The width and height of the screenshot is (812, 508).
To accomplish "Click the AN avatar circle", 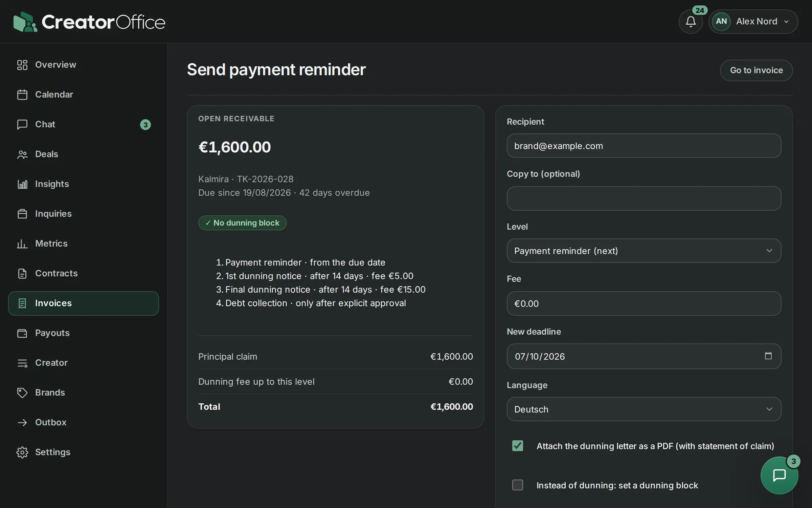I will coord(721,21).
